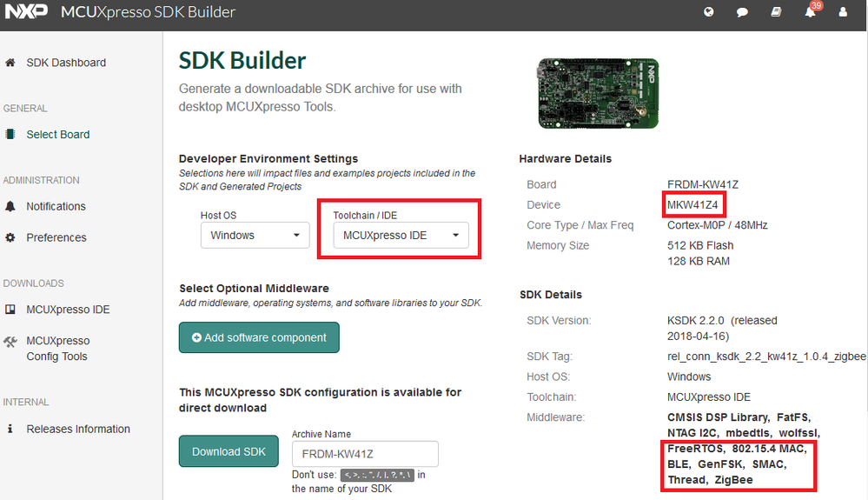Select the 512 KB Flash value
This screenshot has height=500, width=868.
(700, 245)
